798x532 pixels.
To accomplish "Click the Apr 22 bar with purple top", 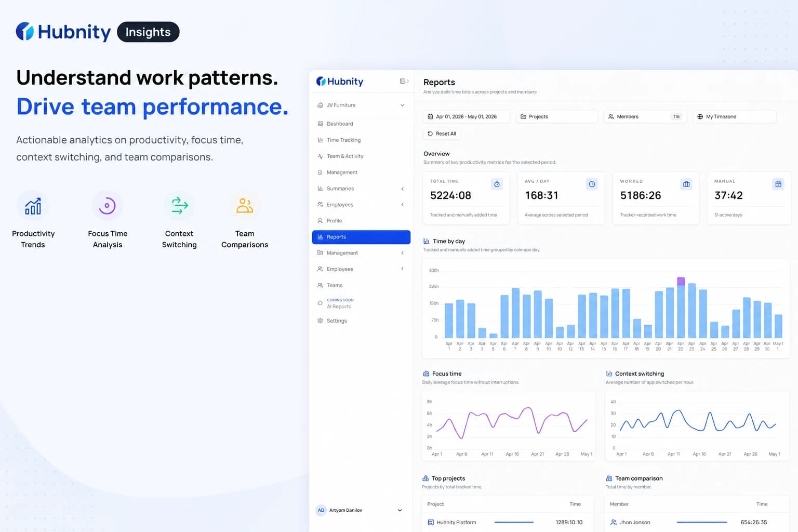I will (681, 308).
